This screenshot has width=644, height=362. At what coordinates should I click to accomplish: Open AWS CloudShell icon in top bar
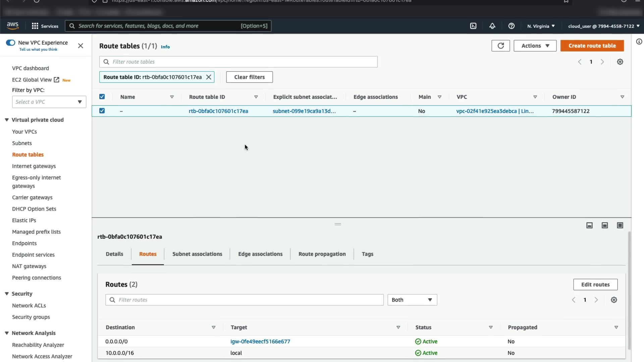[x=473, y=26]
